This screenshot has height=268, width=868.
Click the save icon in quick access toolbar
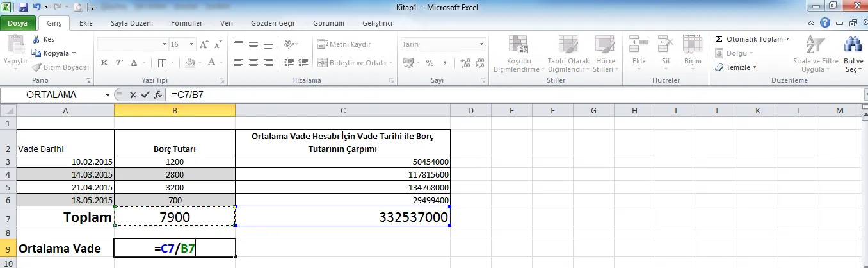pyautogui.click(x=23, y=8)
